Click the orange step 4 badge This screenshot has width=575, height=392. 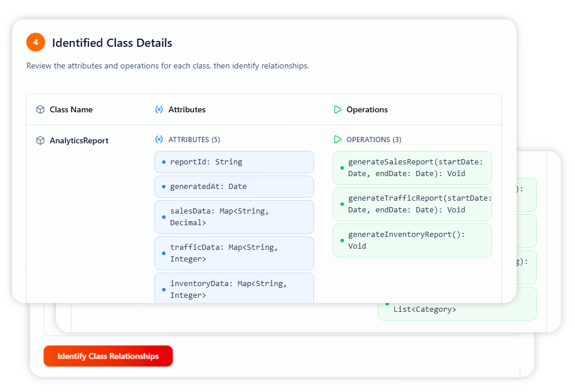click(36, 42)
